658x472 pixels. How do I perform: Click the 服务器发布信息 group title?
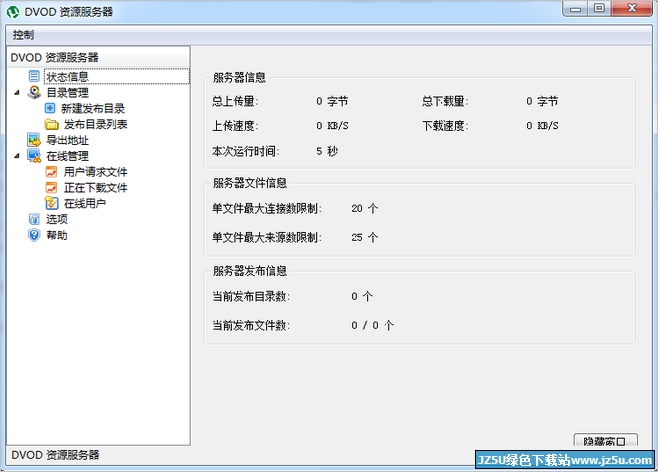[x=250, y=271]
